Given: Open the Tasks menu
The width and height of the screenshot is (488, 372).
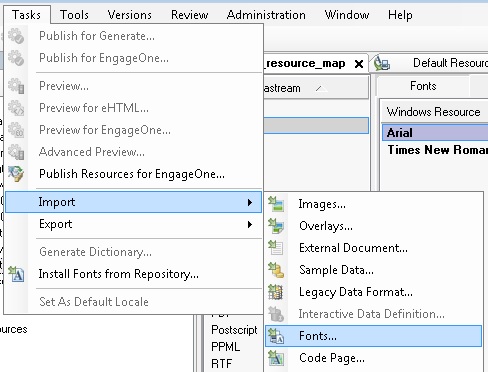Looking at the screenshot, I should coord(26,15).
